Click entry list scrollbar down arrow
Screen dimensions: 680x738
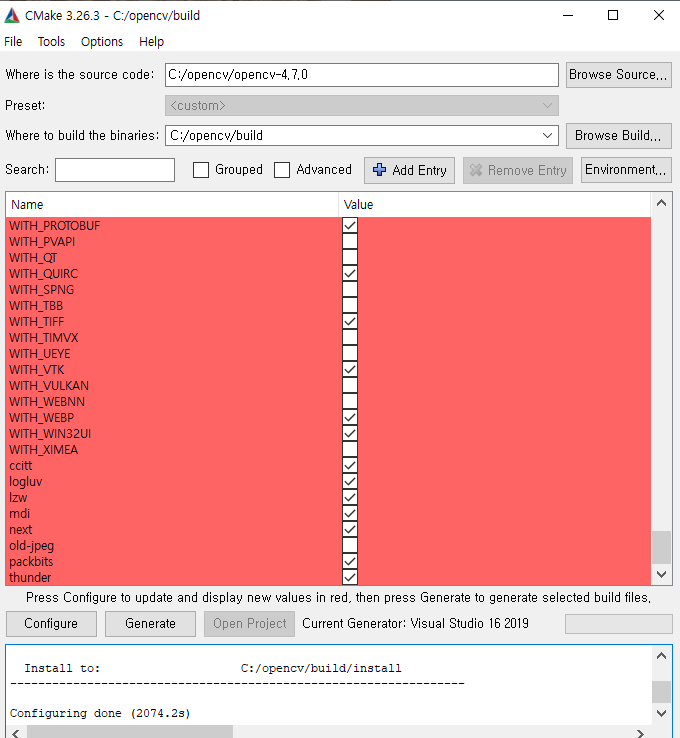(x=661, y=574)
